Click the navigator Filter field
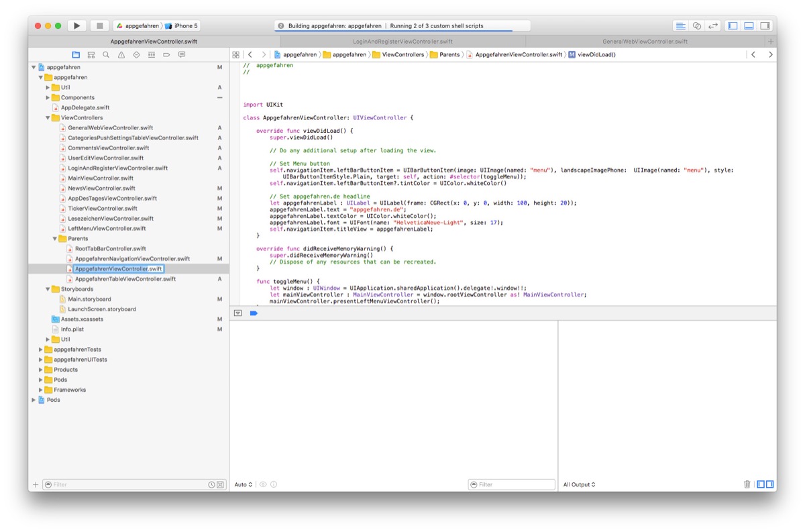The image size is (805, 532). click(x=101, y=484)
